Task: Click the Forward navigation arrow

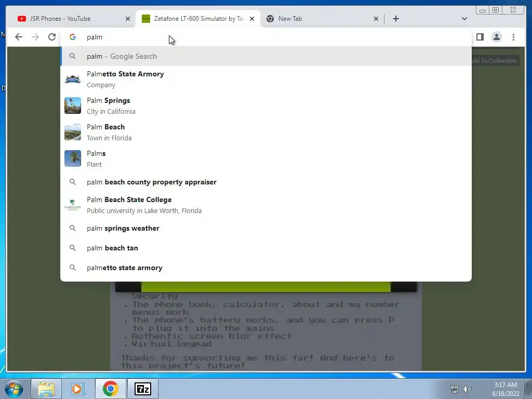Action: point(35,37)
